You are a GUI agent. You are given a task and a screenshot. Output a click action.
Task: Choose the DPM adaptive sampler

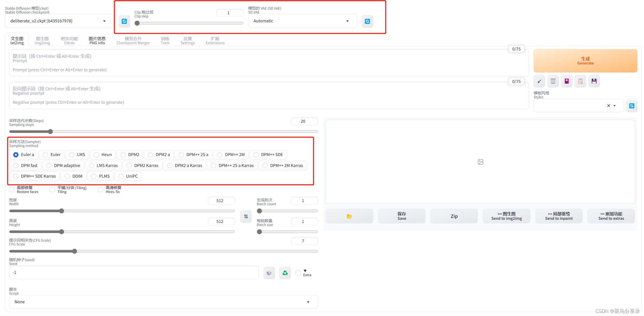click(x=63, y=165)
